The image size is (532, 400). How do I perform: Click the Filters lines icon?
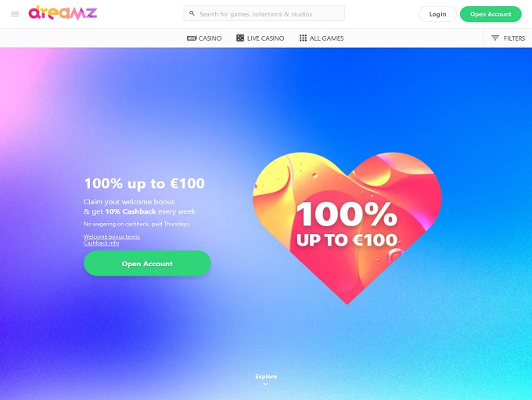coord(495,38)
